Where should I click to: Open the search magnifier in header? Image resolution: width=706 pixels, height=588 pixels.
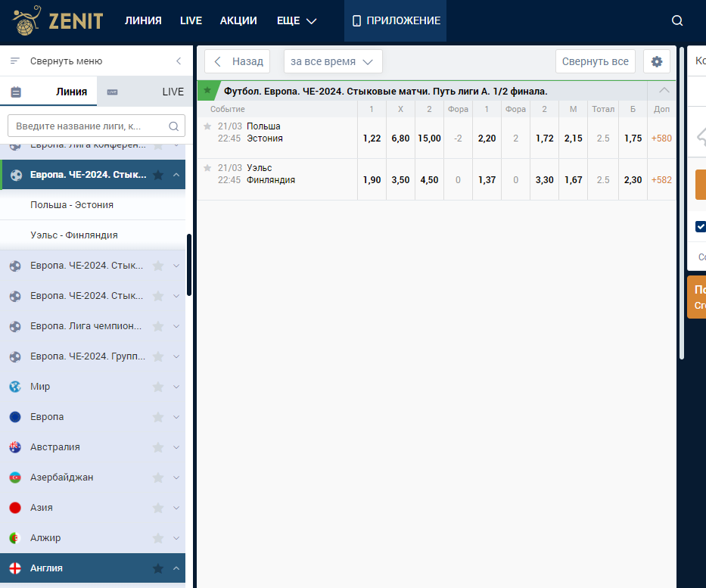(677, 20)
